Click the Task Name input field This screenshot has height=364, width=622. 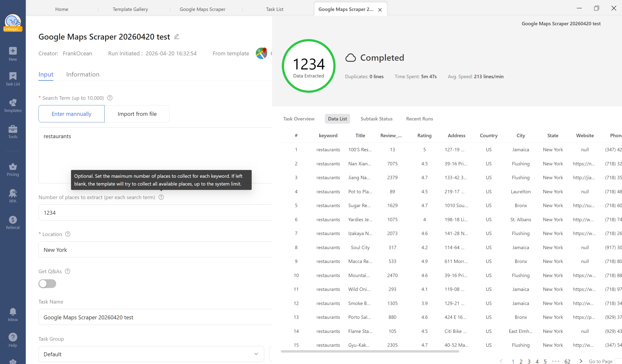[x=155, y=317]
